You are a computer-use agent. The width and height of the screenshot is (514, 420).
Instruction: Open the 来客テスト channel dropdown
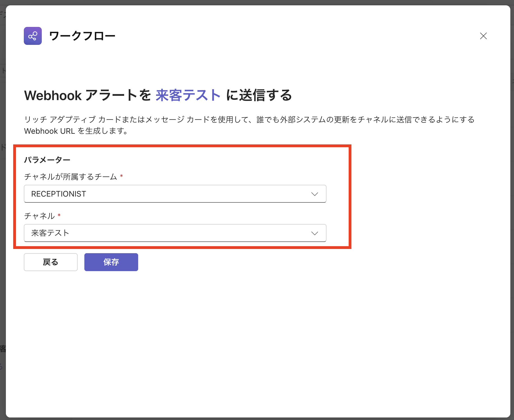[168, 233]
